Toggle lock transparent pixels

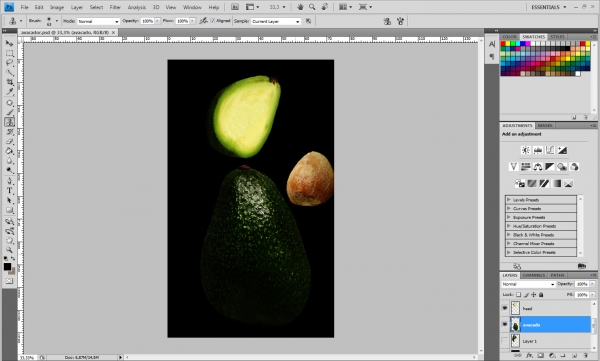click(518, 295)
